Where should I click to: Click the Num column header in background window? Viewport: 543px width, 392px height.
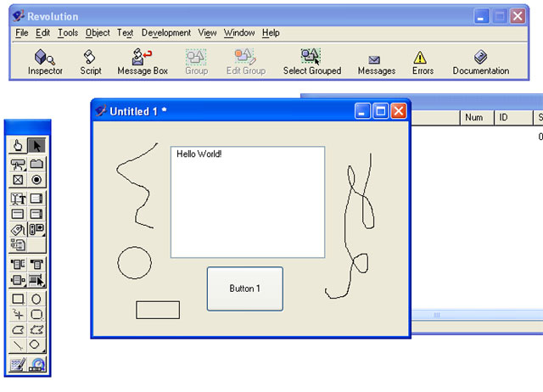tap(477, 118)
